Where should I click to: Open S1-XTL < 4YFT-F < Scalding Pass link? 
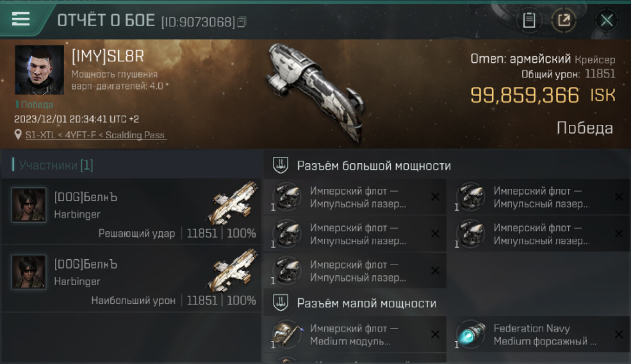(96, 135)
